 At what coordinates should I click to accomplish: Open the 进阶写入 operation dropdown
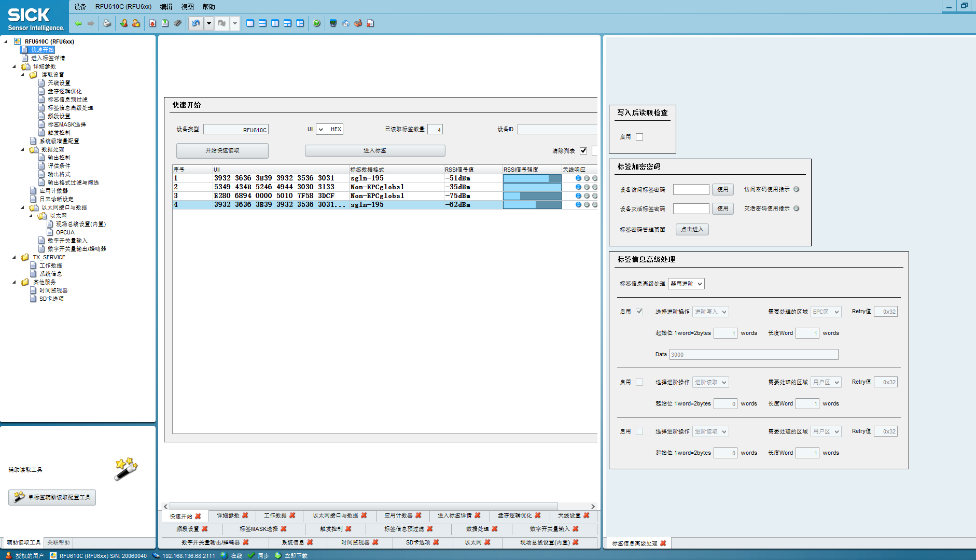point(710,312)
